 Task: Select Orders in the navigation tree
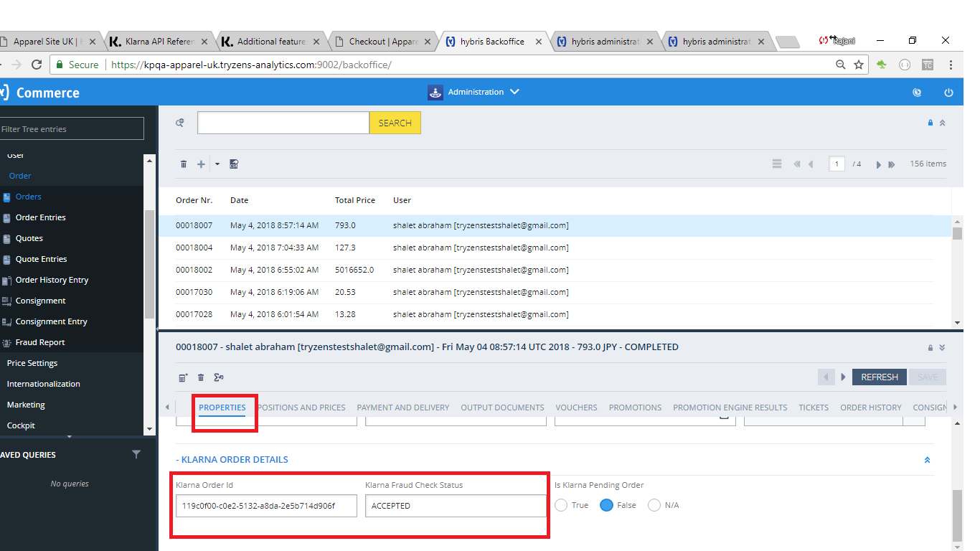pos(29,197)
